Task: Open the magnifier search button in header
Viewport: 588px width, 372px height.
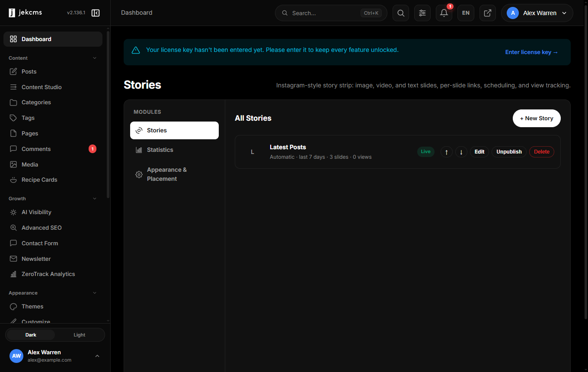Action: coord(401,13)
